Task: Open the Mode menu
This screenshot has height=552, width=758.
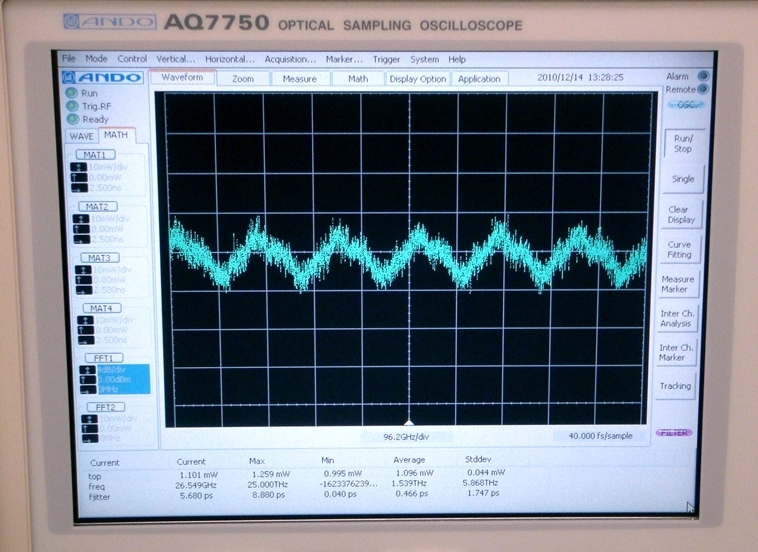Action: tap(96, 58)
